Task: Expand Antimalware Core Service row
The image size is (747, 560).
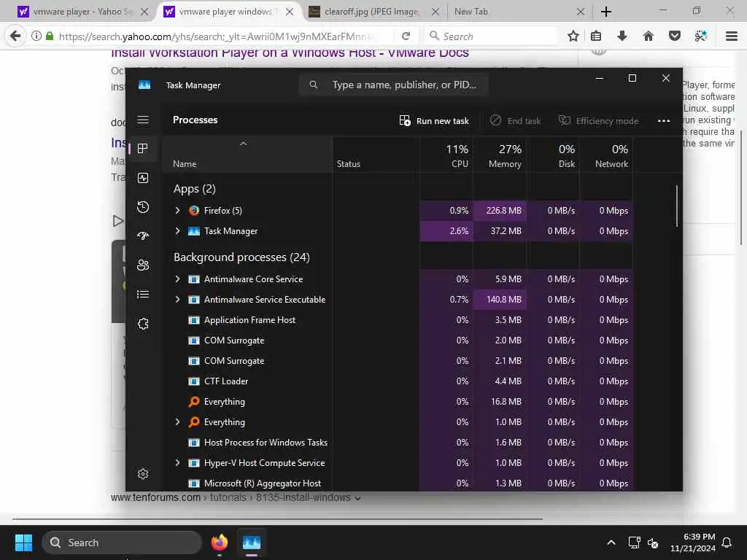Action: click(177, 279)
